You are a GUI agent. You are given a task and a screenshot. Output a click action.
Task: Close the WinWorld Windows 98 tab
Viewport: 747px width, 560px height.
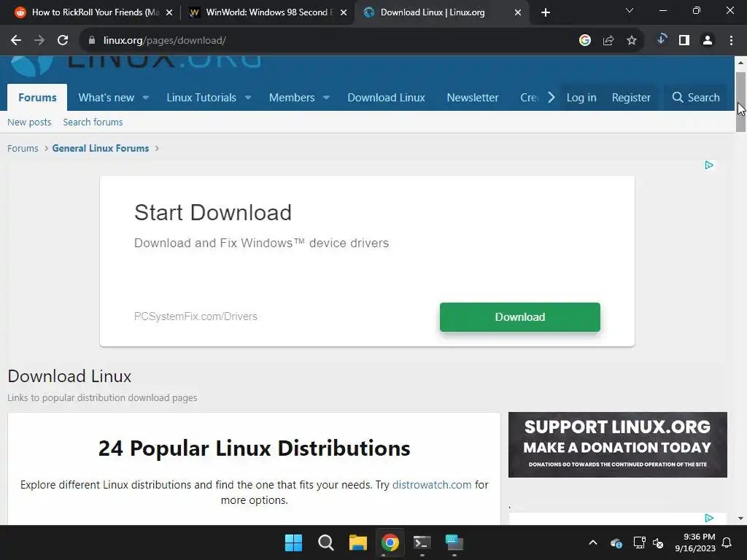click(x=344, y=13)
